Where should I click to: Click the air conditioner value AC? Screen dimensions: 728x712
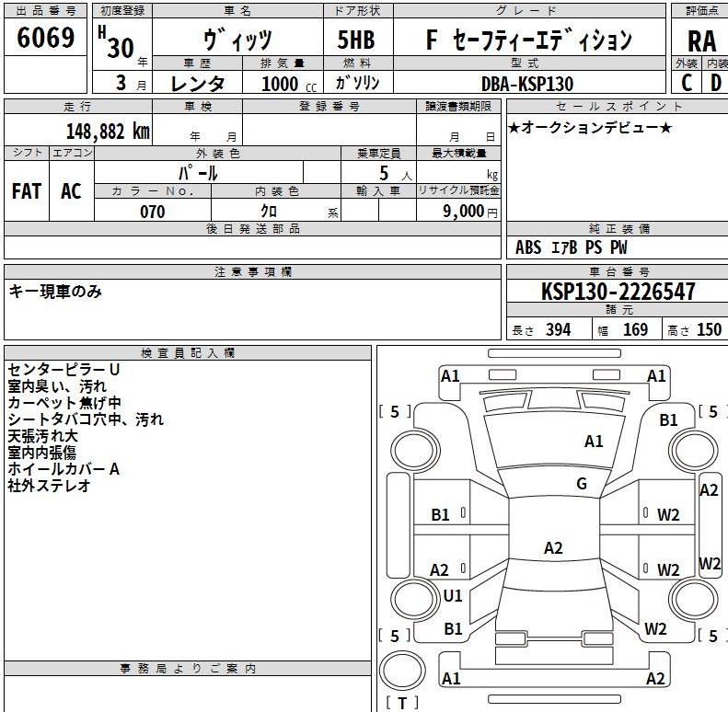click(x=71, y=190)
